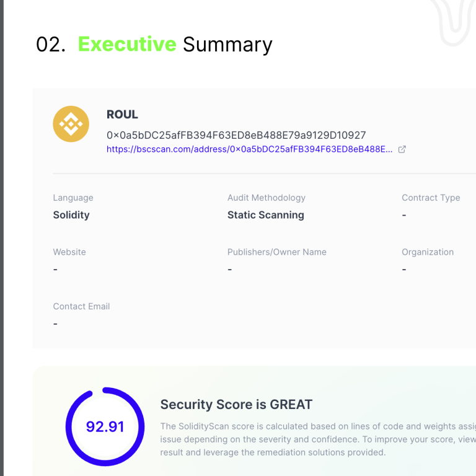Click the 92.91 security score circle
The height and width of the screenshot is (476, 476).
point(105,426)
